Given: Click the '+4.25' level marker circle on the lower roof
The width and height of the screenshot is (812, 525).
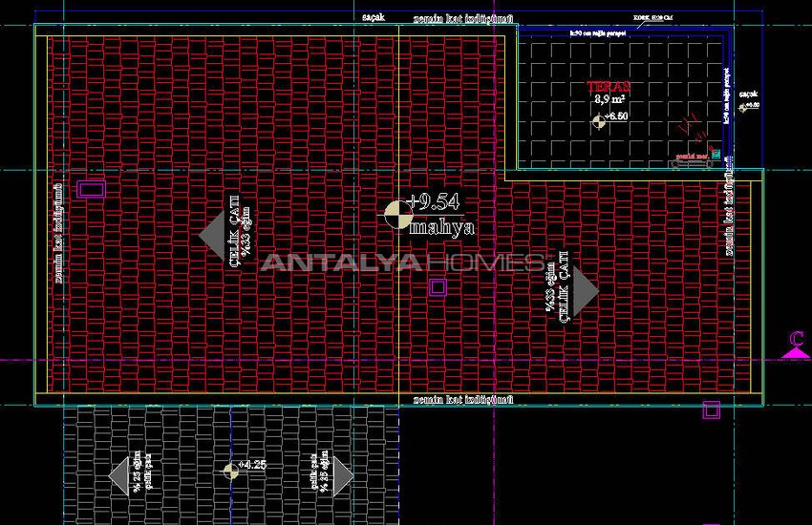Looking at the screenshot, I should 231,472.
